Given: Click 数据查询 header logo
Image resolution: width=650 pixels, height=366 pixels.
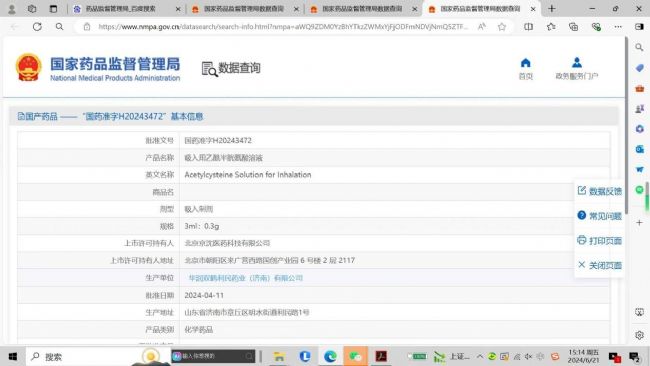Looking at the screenshot, I should (x=231, y=68).
